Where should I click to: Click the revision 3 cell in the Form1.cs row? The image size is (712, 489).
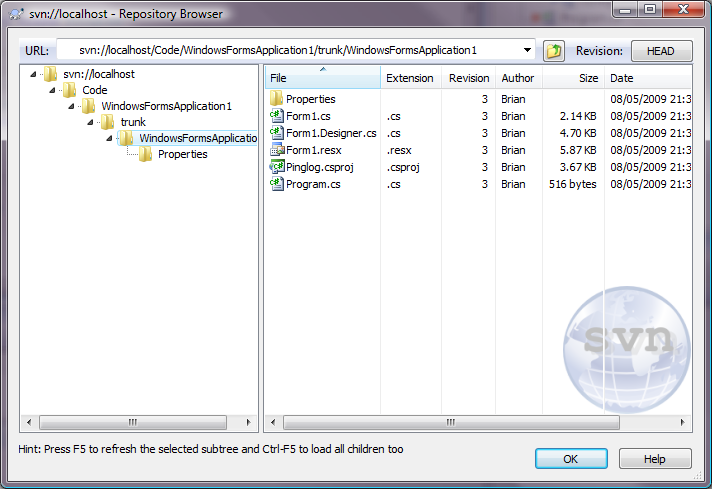485,116
